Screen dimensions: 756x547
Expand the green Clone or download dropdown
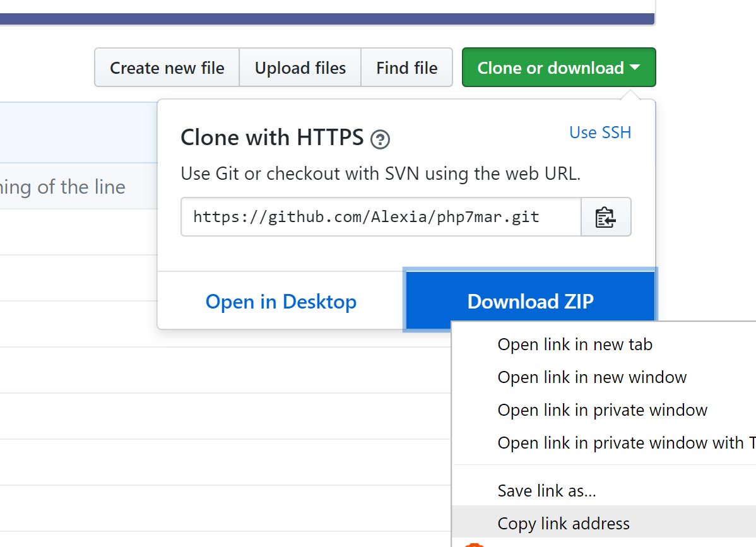[558, 68]
